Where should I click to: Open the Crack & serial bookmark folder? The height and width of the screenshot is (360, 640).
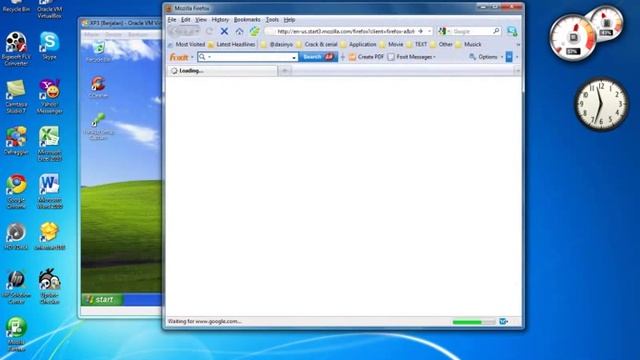coord(316,44)
